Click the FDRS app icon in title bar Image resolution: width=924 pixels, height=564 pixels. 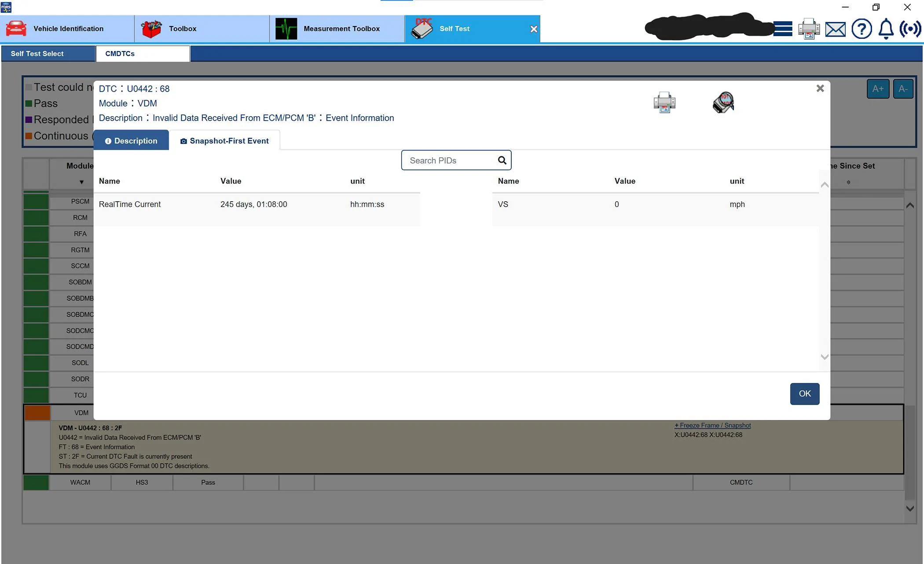[x=6, y=7]
